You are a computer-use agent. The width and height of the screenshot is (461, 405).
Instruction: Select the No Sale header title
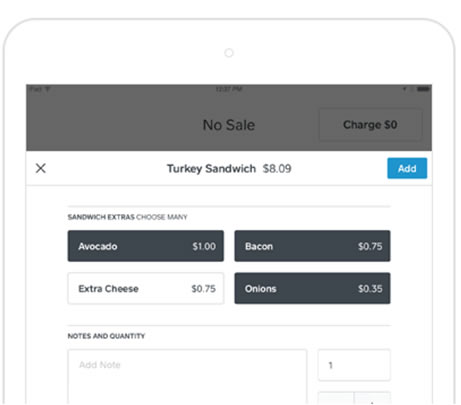point(229,125)
